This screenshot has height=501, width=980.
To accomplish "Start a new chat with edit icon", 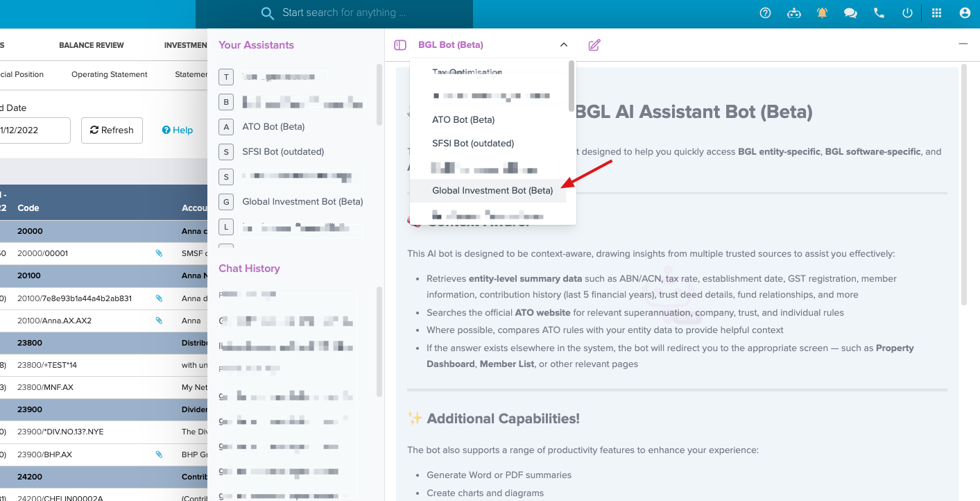I will coord(594,45).
